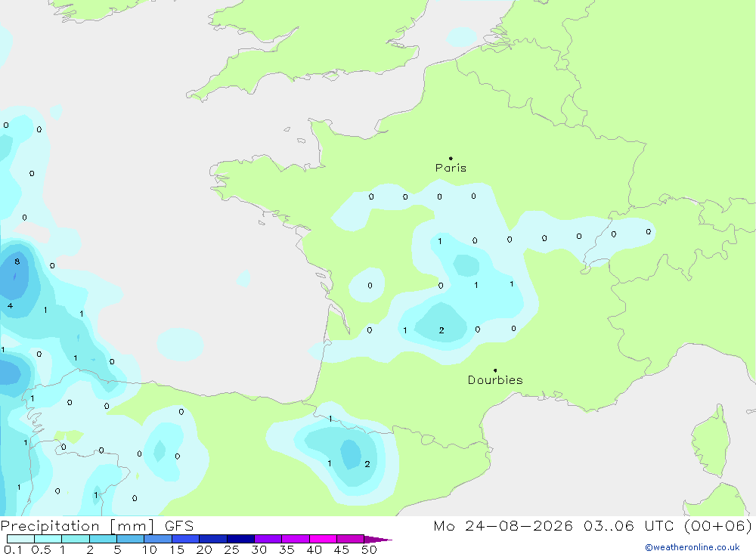Screen dimensions: 756x554
Task: Pick the 25–30 mm legend color swatch
Action: pyautogui.click(x=240, y=539)
